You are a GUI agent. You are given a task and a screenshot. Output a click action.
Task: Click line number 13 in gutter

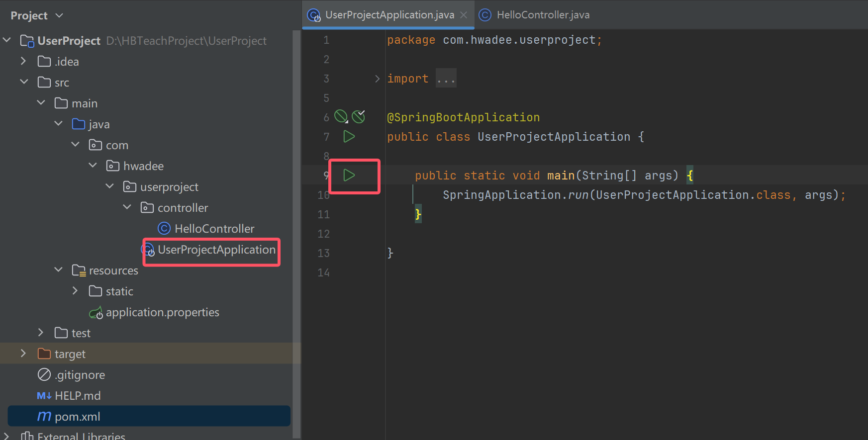pyautogui.click(x=323, y=253)
